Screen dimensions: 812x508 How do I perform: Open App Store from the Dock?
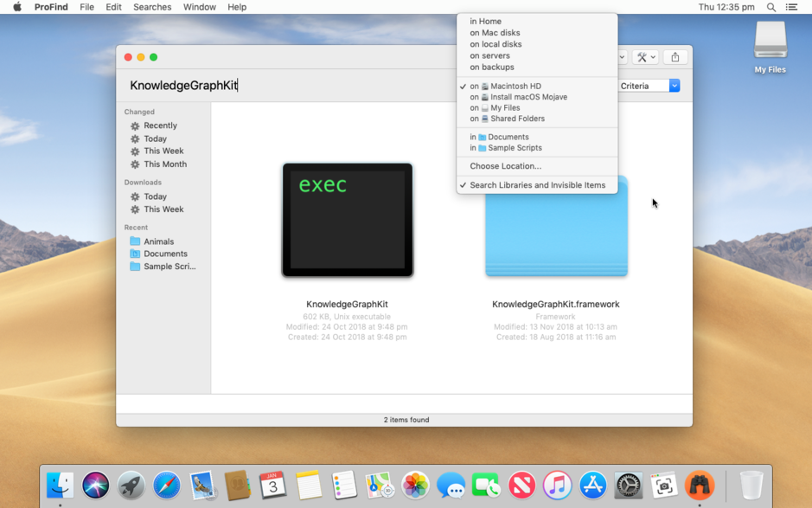click(x=593, y=485)
